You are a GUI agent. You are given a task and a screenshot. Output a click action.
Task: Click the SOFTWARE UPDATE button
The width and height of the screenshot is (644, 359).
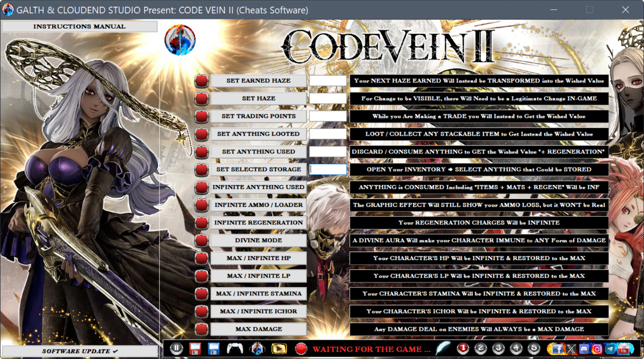(79, 351)
